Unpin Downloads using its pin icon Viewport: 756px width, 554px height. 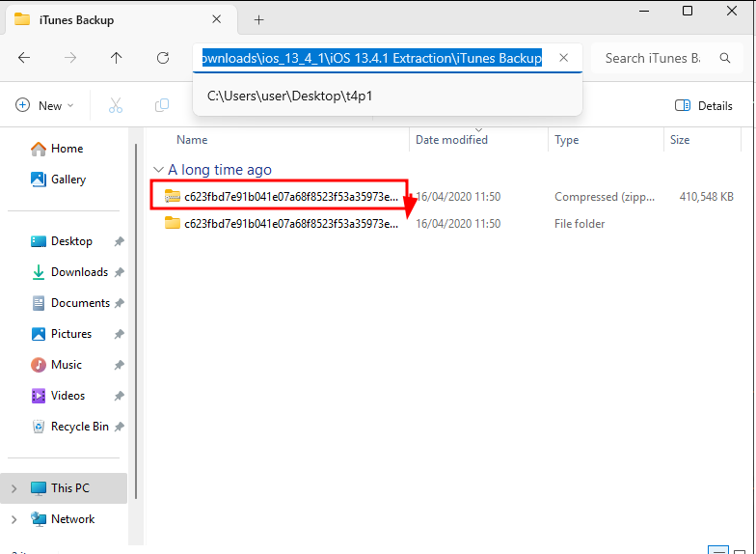120,272
